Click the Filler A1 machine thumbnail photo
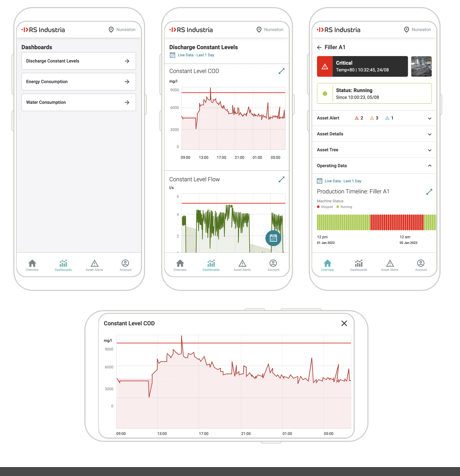 (421, 67)
